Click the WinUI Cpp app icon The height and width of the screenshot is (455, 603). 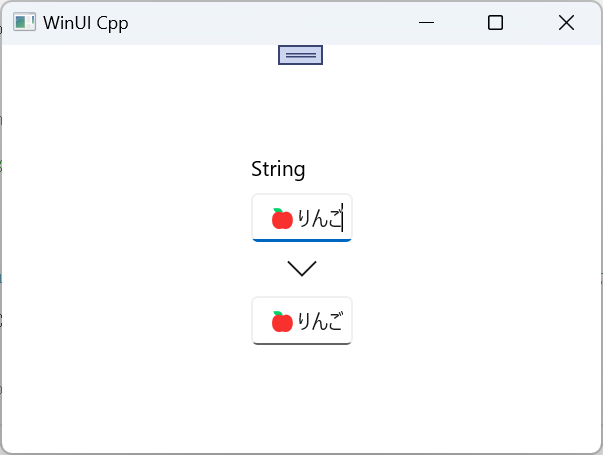pyautogui.click(x=24, y=23)
